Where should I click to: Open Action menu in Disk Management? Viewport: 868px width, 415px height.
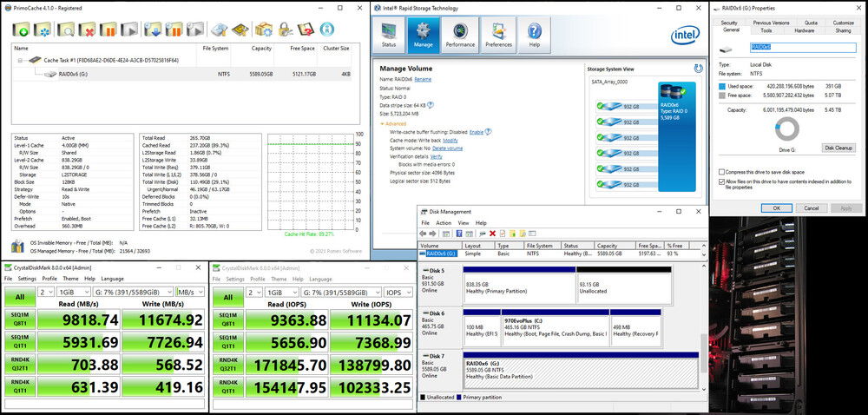444,222
